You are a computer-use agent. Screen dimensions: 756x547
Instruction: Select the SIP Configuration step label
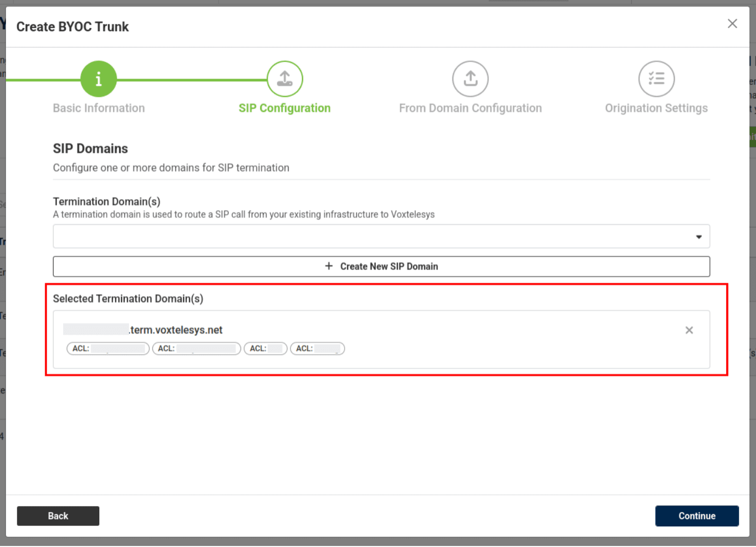tap(285, 108)
